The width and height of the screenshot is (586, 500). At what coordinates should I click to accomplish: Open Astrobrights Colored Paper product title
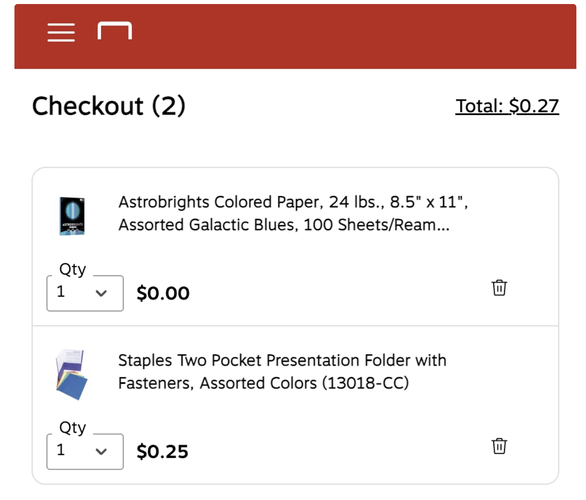[293, 213]
